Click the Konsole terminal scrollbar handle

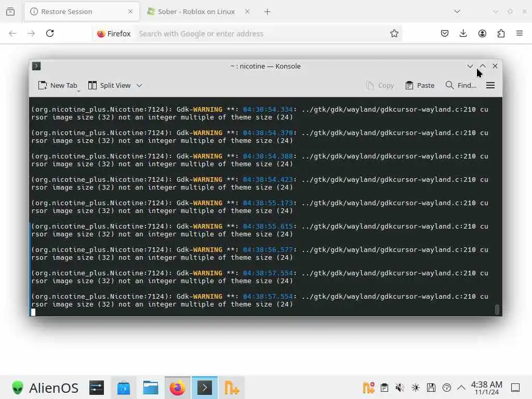497,310
